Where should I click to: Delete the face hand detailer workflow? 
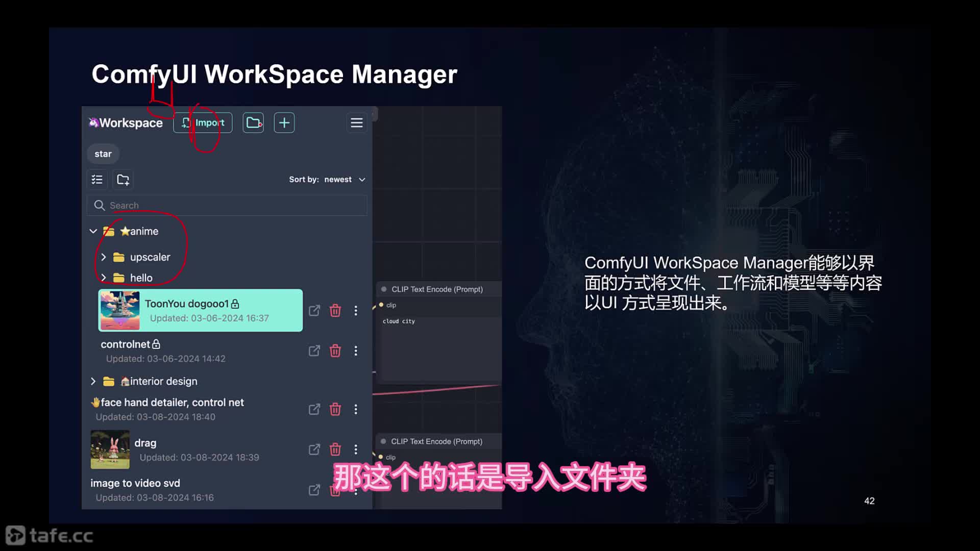pos(335,409)
